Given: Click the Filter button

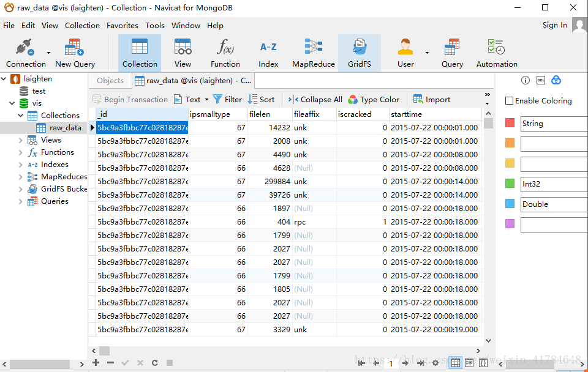Looking at the screenshot, I should 227,99.
